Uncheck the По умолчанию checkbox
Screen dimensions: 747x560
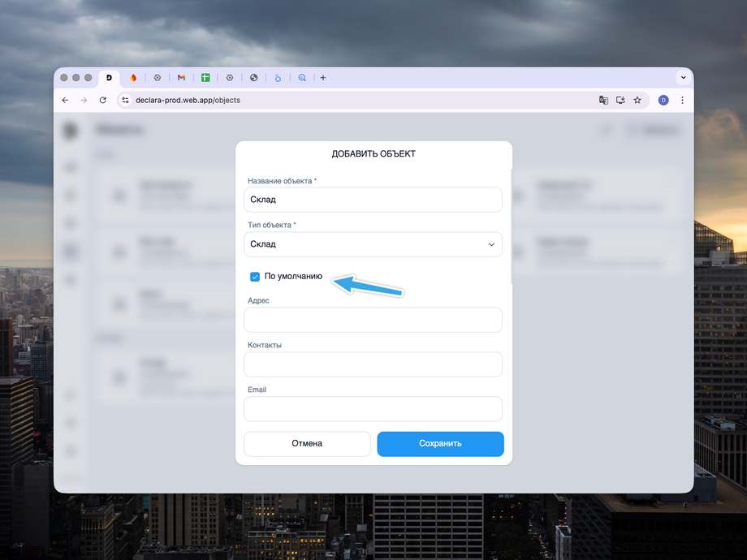click(x=255, y=277)
